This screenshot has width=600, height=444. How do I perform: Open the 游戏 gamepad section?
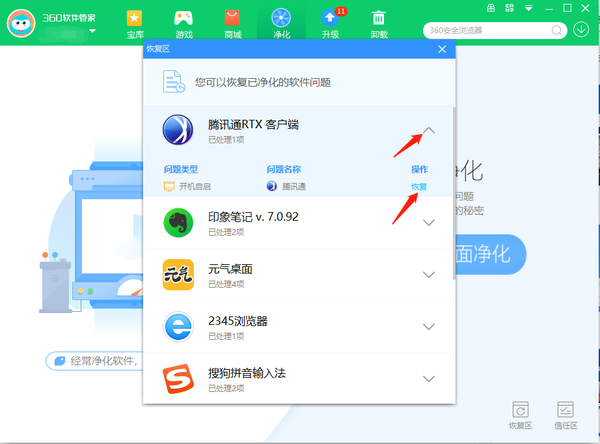tap(184, 22)
